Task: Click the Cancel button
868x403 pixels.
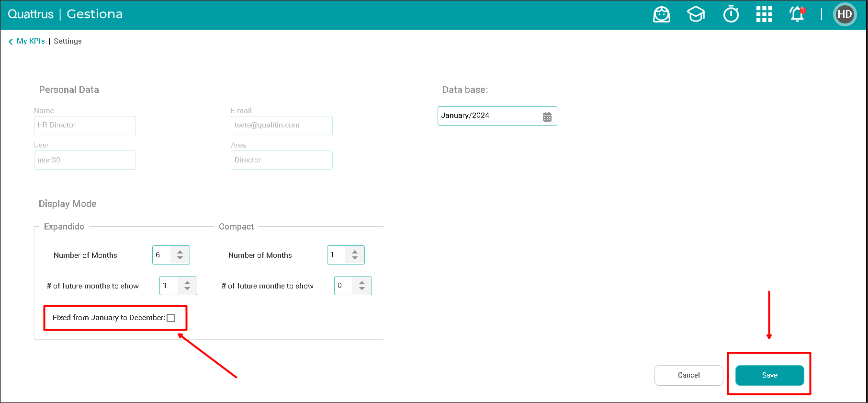Action: 688,375
